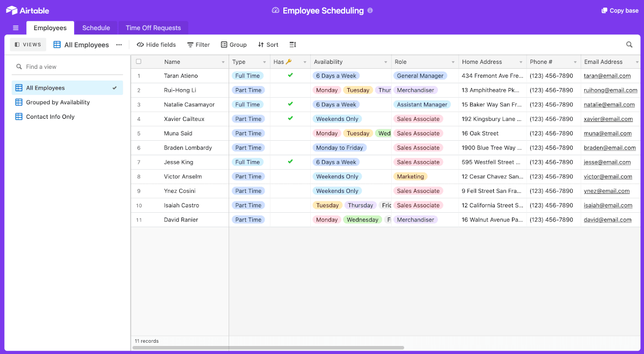Click the Airtable logo

click(x=27, y=10)
